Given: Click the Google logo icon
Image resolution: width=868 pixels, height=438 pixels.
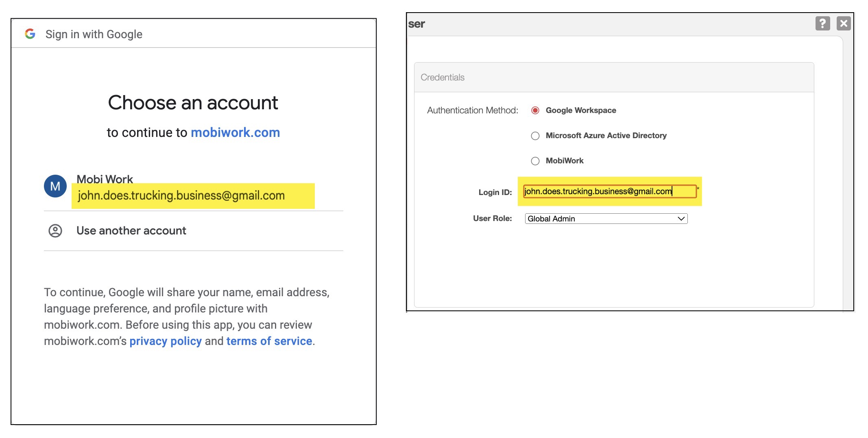Looking at the screenshot, I should tap(30, 34).
